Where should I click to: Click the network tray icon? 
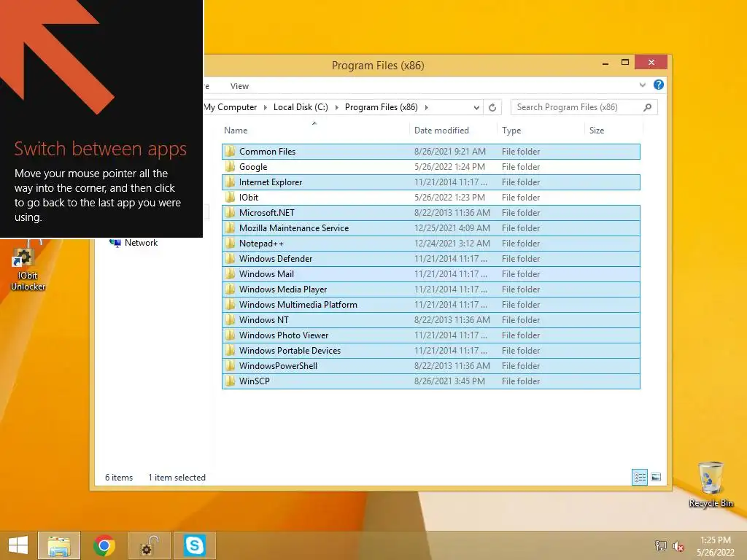point(661,545)
